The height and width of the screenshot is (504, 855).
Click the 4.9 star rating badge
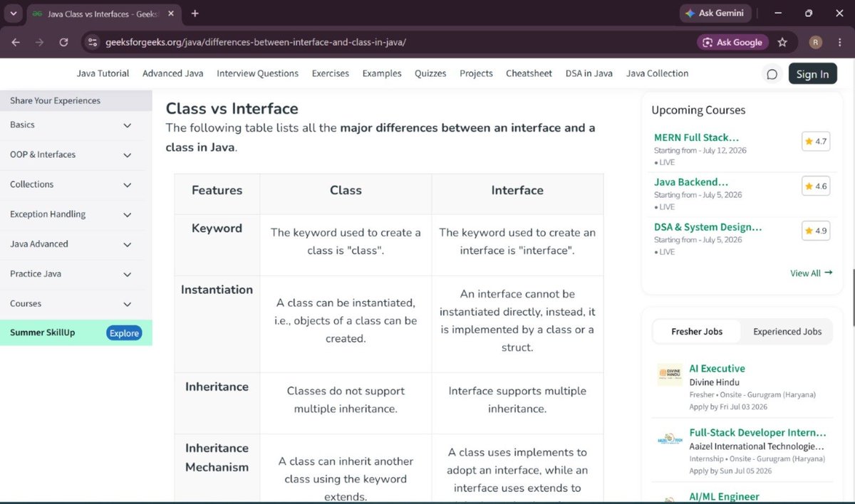pyautogui.click(x=816, y=231)
